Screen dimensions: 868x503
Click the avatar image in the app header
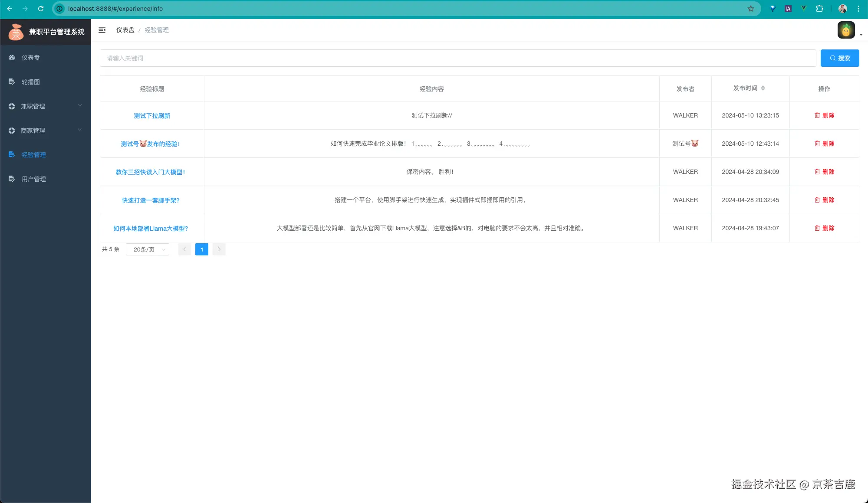(x=846, y=29)
